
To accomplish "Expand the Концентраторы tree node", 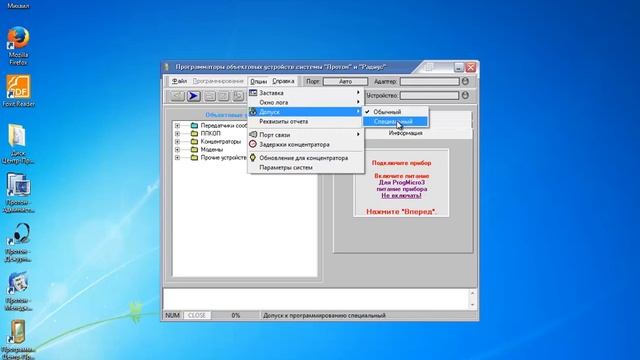I will click(177, 142).
